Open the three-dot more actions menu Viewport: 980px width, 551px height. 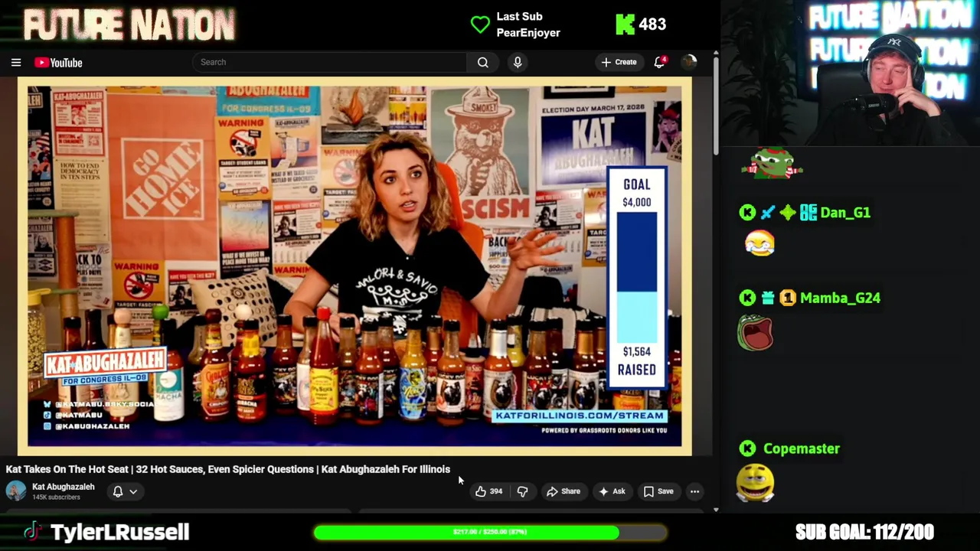694,491
